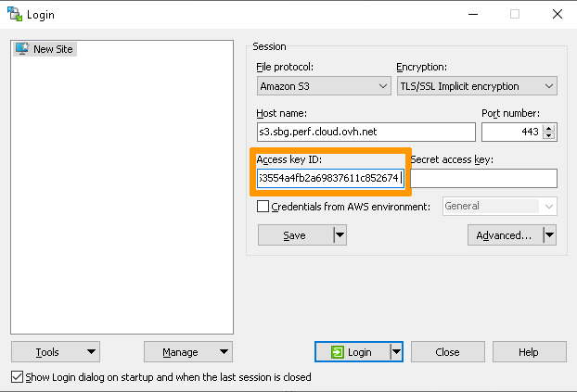The image size is (577, 392).
Task: Open the Encryption dropdown
Action: [x=477, y=86]
